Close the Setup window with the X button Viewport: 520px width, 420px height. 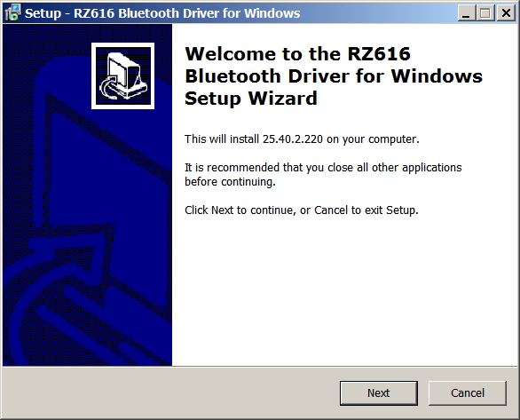(x=506, y=13)
